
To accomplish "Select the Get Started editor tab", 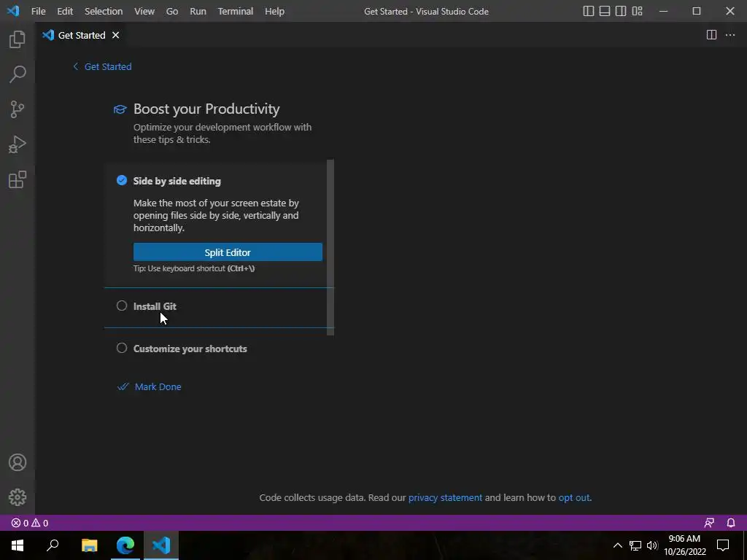I will tap(81, 35).
